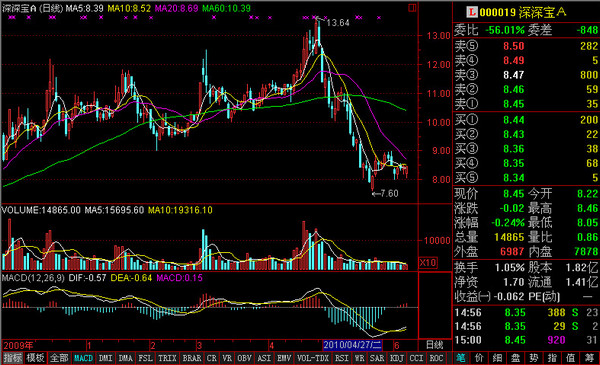
Task: Open the 细 detail tab
Action: point(497,358)
